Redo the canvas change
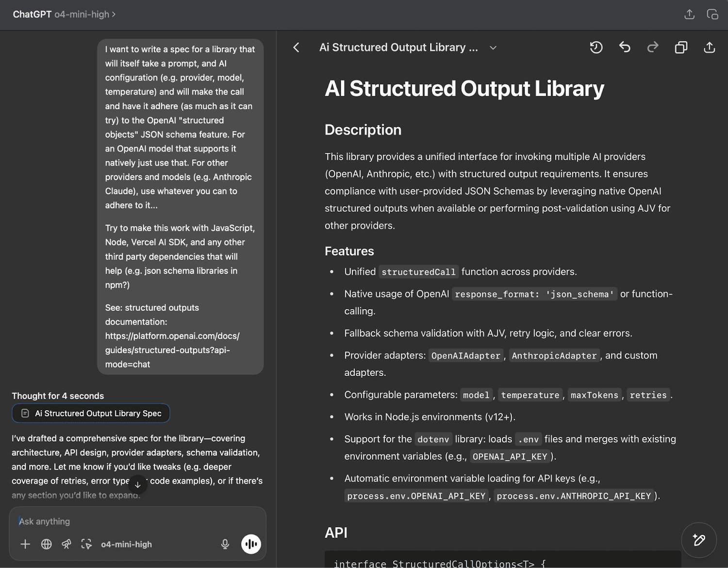The width and height of the screenshot is (728, 568). pyautogui.click(x=652, y=47)
